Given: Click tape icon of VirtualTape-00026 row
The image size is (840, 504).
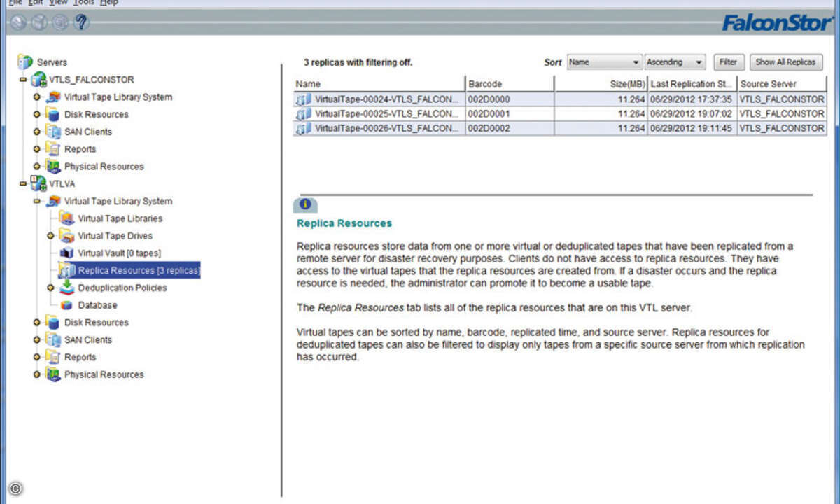Looking at the screenshot, I should (x=304, y=128).
